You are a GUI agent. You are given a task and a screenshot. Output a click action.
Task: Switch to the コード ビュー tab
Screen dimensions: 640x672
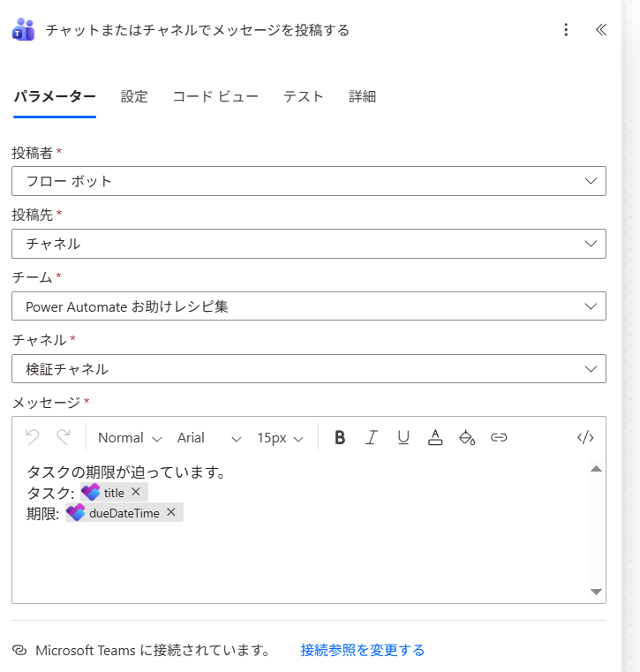(x=215, y=96)
